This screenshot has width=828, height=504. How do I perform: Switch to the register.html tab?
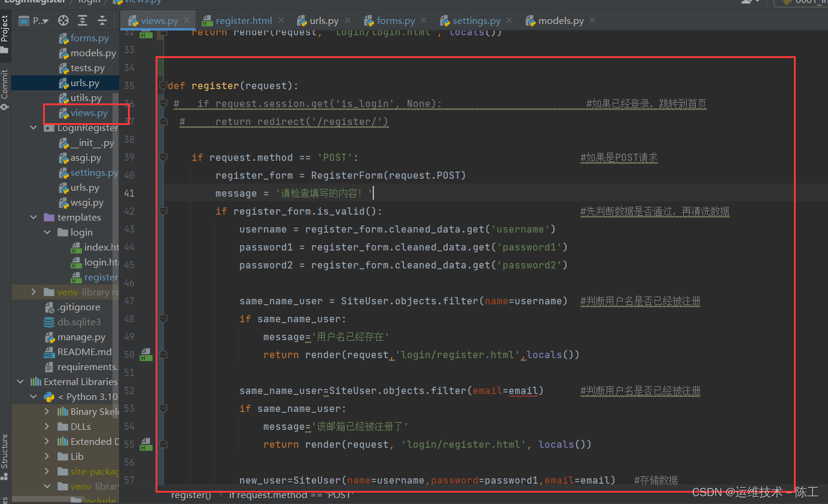[243, 21]
